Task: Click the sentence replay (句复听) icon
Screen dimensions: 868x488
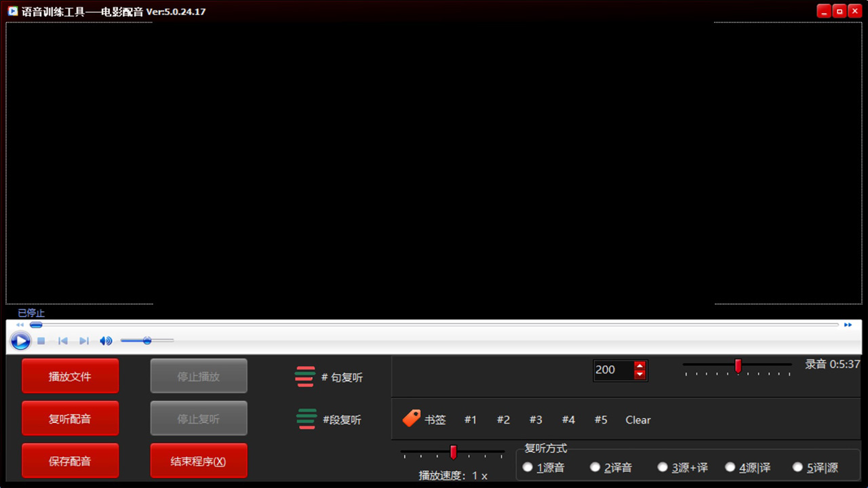Action: tap(305, 377)
